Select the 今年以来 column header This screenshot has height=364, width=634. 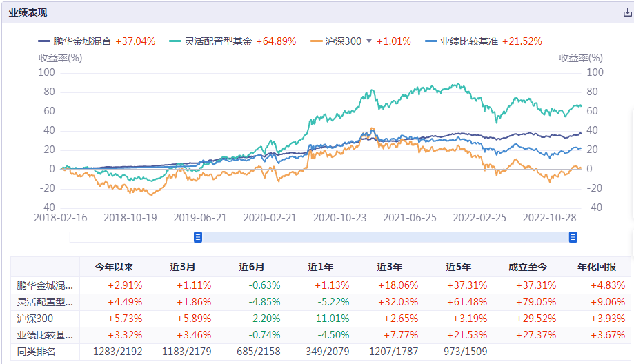pos(113,267)
